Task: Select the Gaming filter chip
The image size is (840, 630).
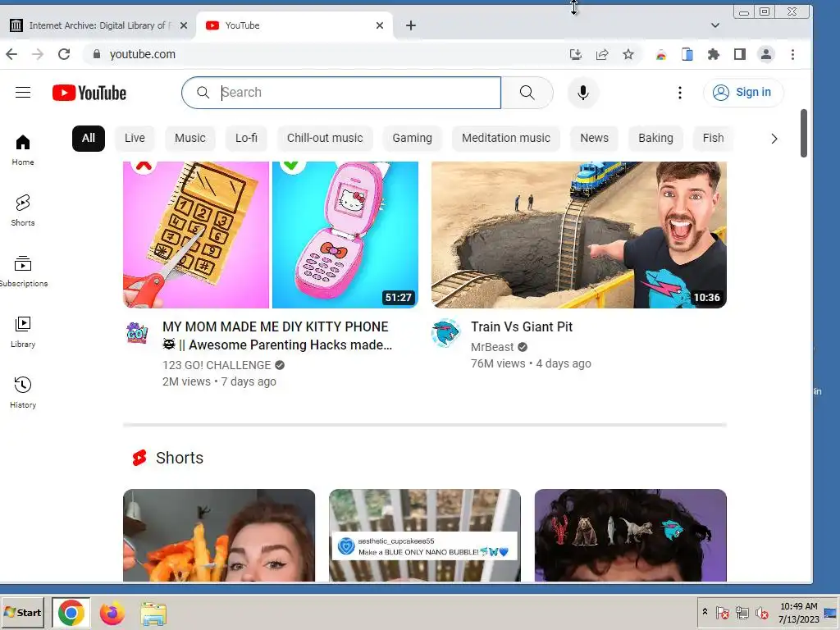Action: point(412,138)
